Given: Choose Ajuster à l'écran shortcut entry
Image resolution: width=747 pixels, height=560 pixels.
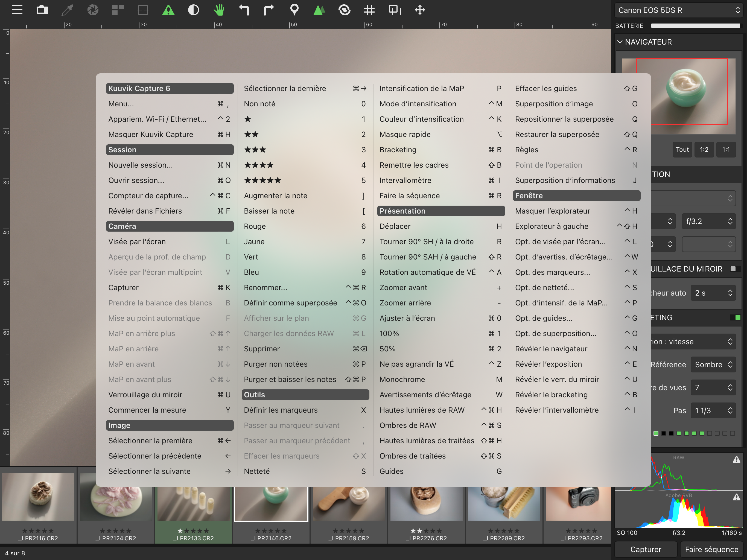Looking at the screenshot, I should click(x=441, y=318).
